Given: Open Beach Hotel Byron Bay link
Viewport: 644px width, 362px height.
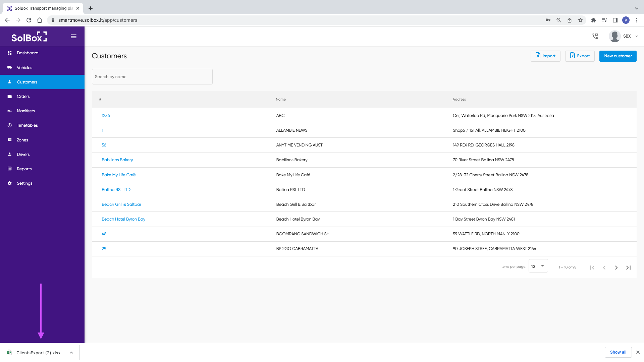Looking at the screenshot, I should (x=123, y=219).
